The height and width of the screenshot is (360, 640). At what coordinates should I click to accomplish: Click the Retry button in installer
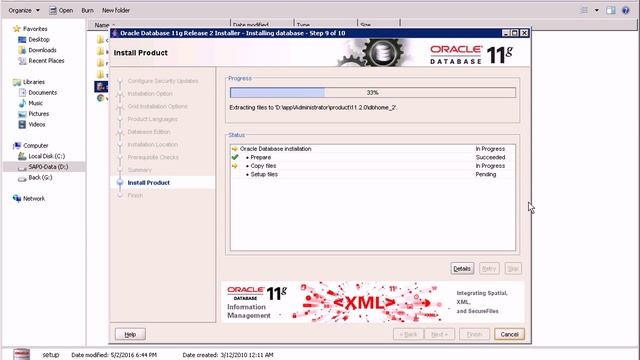(x=489, y=269)
